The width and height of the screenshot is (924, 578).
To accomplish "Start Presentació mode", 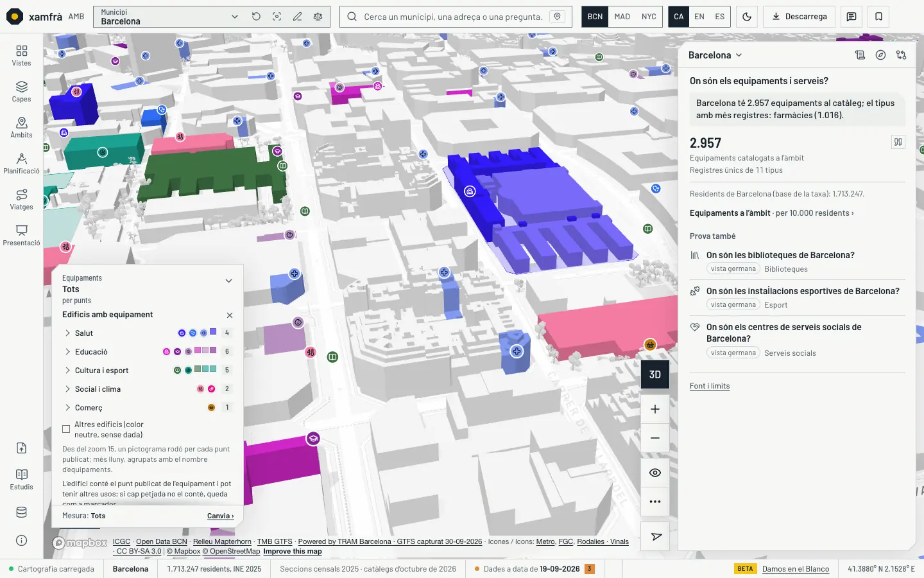I will click(21, 235).
